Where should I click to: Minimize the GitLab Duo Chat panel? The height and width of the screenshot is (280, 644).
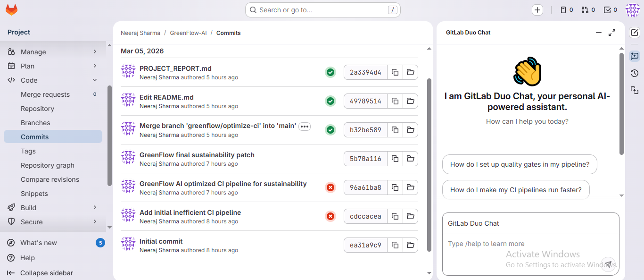pyautogui.click(x=599, y=33)
